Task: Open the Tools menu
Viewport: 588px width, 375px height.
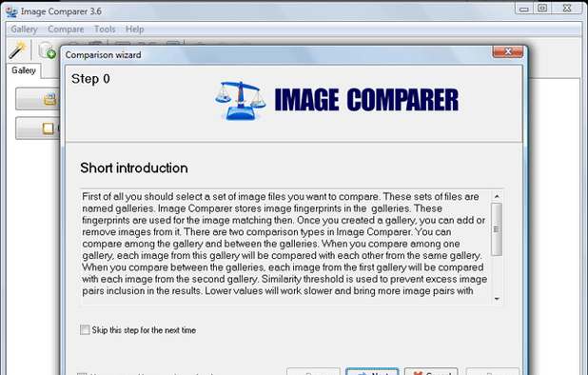Action: [x=105, y=30]
